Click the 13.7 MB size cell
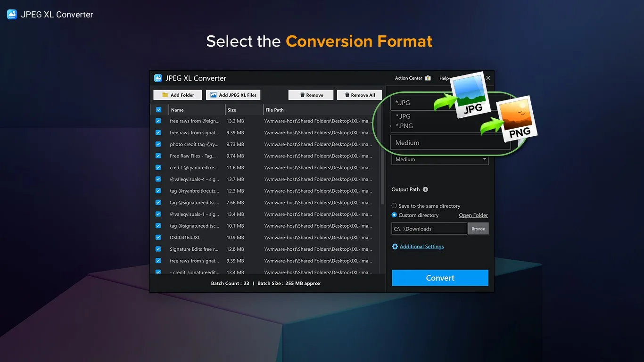The image size is (644, 362). pos(235,179)
